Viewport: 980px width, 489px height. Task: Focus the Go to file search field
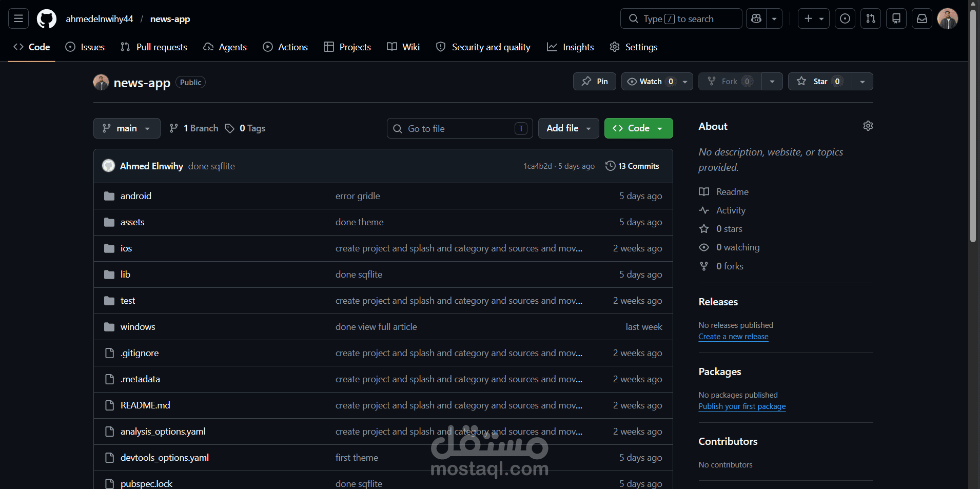pyautogui.click(x=460, y=128)
